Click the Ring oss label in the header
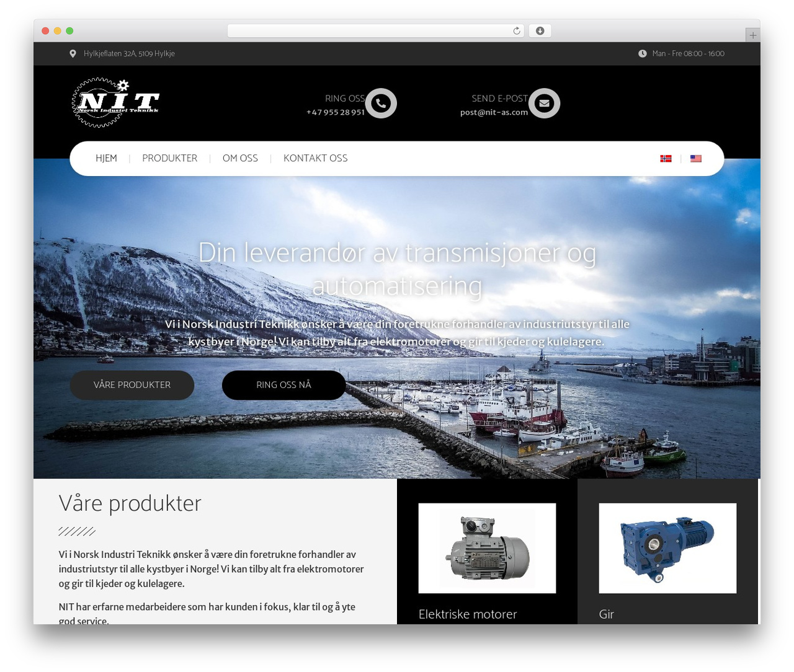794x672 pixels. [345, 99]
